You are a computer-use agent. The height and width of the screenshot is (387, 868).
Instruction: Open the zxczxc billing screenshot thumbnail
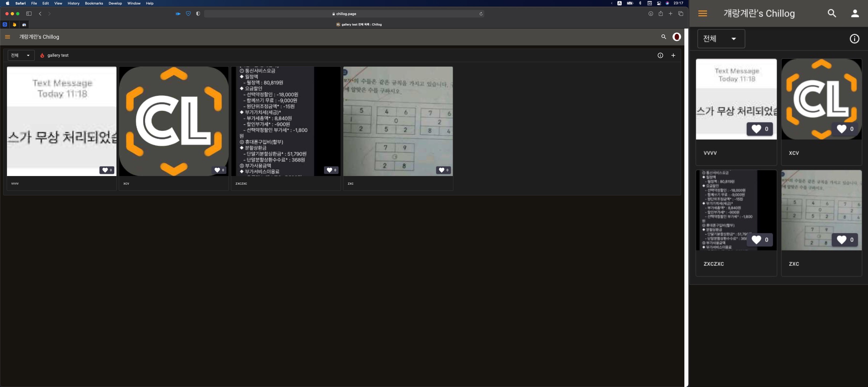point(285,121)
